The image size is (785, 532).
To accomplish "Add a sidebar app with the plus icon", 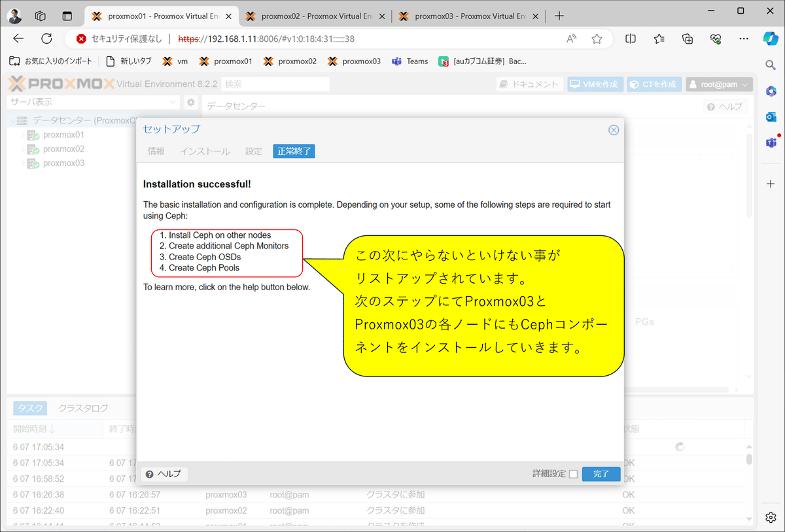I will [771, 184].
